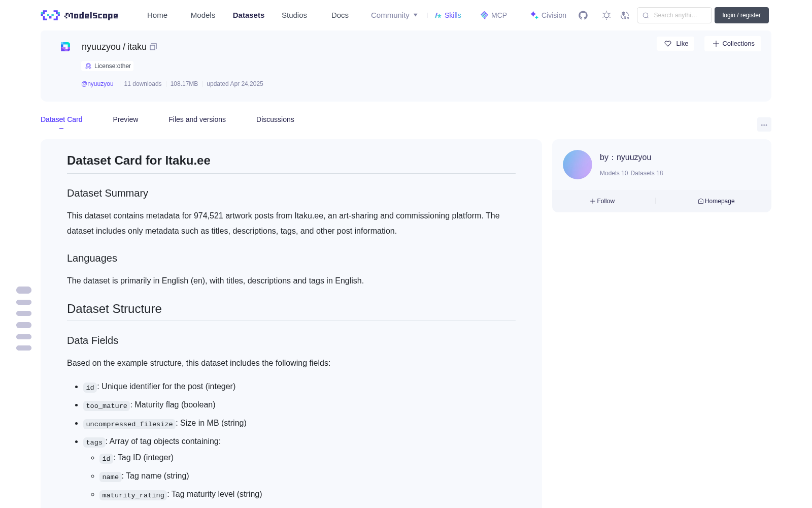
Task: Click the "name" tag field code
Action: [110, 477]
